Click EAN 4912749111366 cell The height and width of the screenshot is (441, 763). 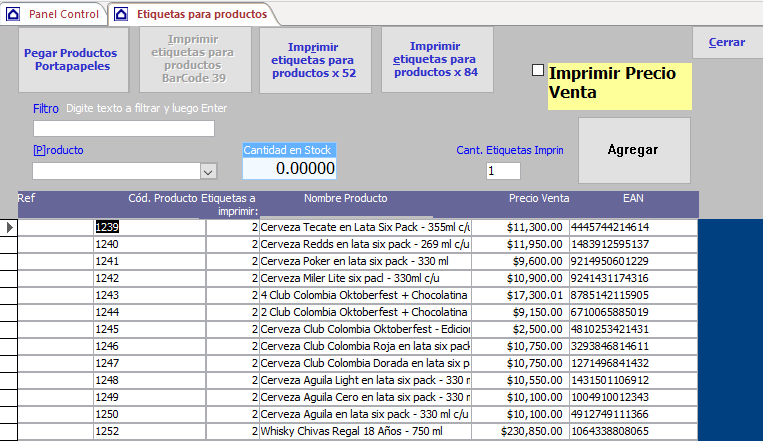coord(634,414)
